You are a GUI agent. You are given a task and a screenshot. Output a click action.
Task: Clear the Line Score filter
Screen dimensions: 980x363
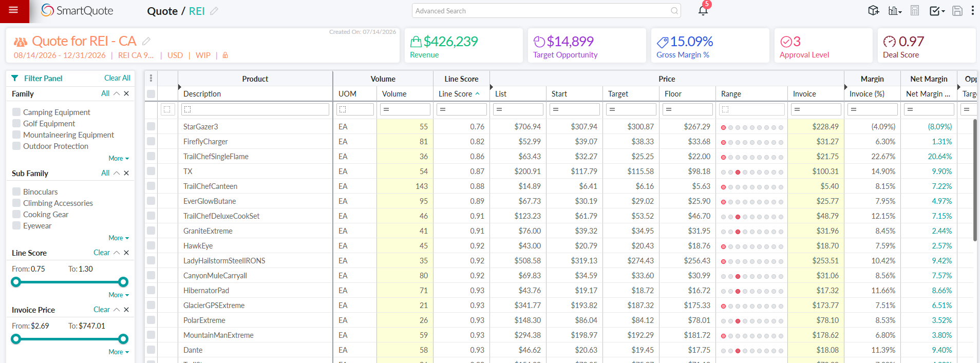point(102,253)
